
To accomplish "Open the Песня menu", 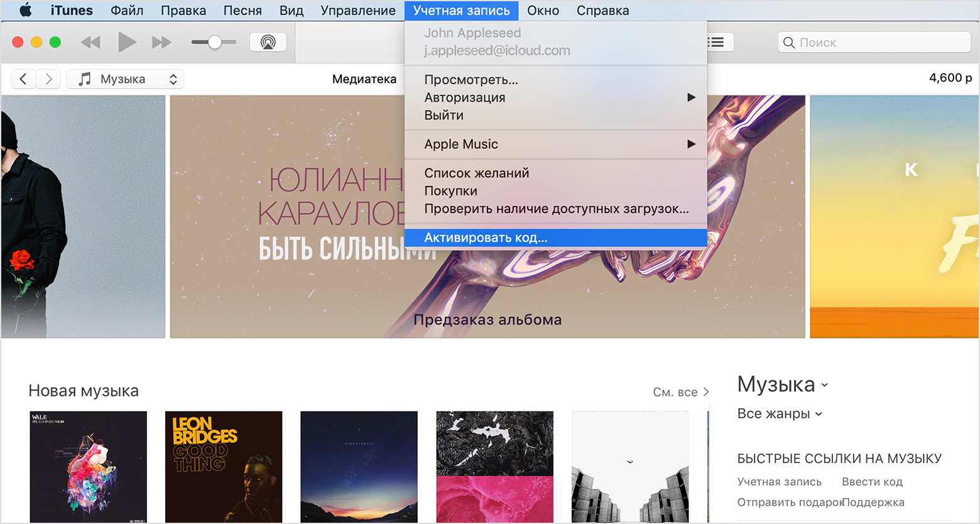I will coord(242,10).
